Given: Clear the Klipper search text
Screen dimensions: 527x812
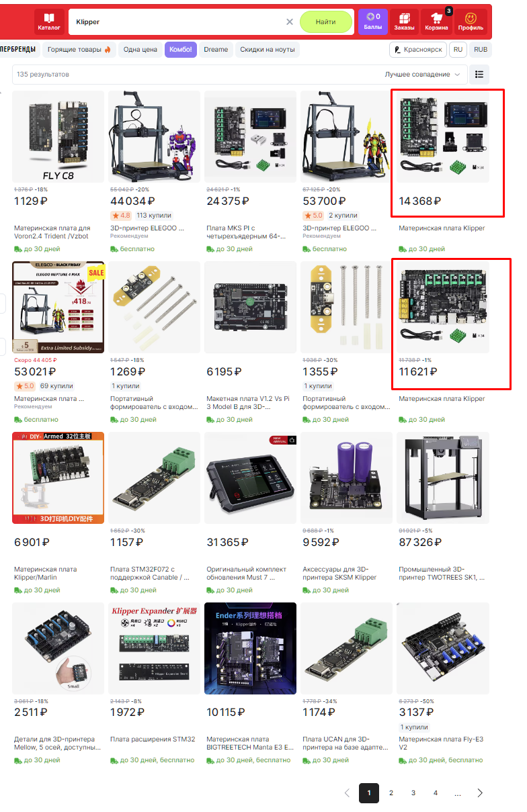Looking at the screenshot, I should 290,22.
